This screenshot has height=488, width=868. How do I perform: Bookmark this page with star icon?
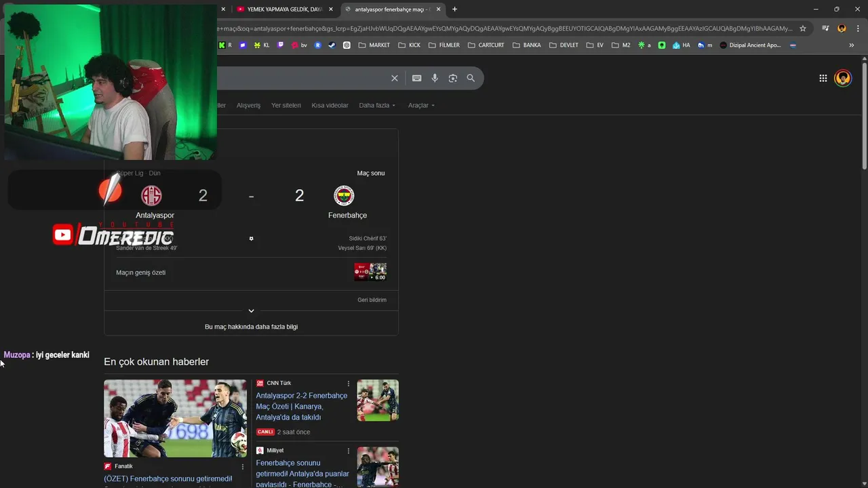coord(803,28)
